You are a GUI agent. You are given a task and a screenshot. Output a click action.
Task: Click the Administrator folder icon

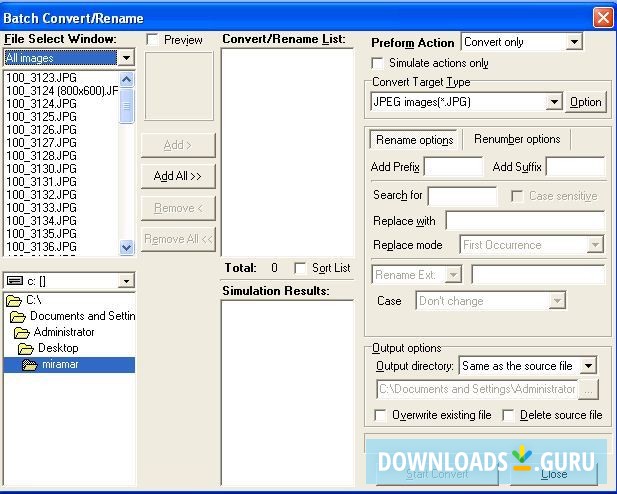(22, 333)
